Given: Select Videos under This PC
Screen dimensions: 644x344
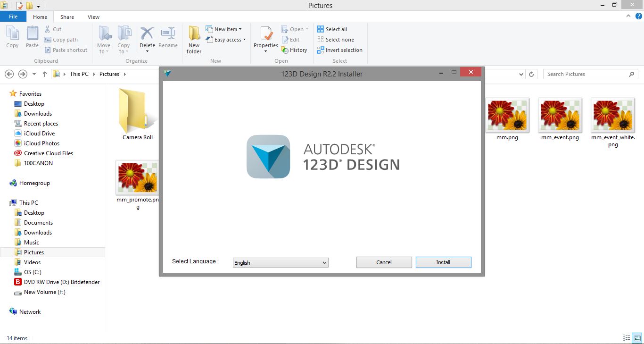Looking at the screenshot, I should click(x=32, y=262).
